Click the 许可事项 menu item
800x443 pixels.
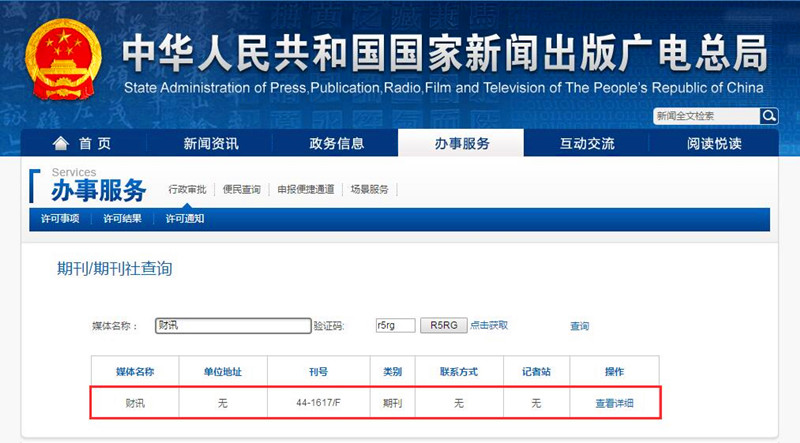click(60, 218)
